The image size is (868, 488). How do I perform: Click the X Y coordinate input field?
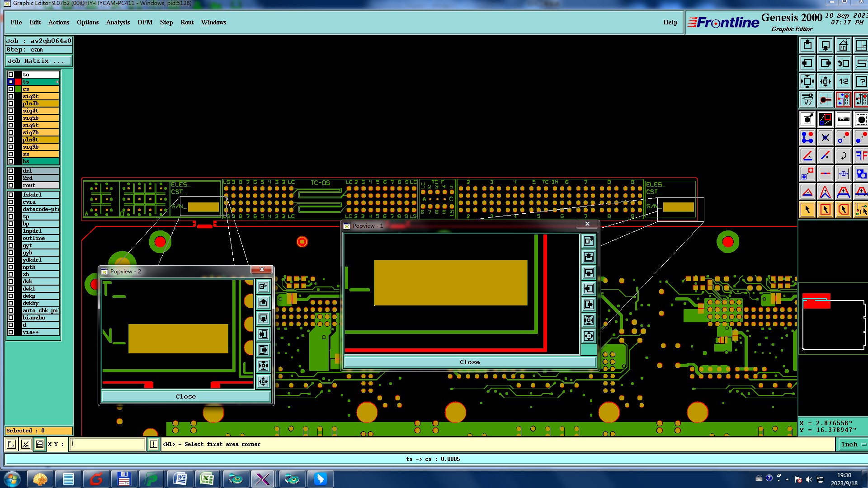pos(108,445)
